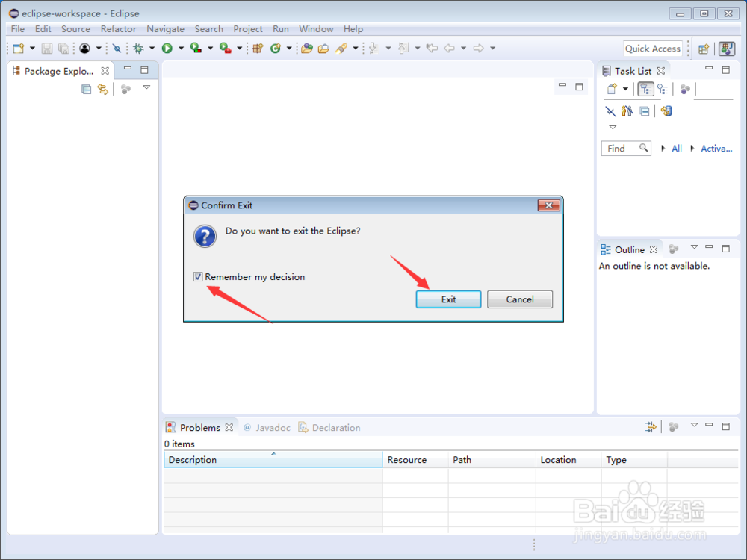Viewport: 747px width, 560px height.
Task: Maximize the Outline view panel
Action: point(725,248)
